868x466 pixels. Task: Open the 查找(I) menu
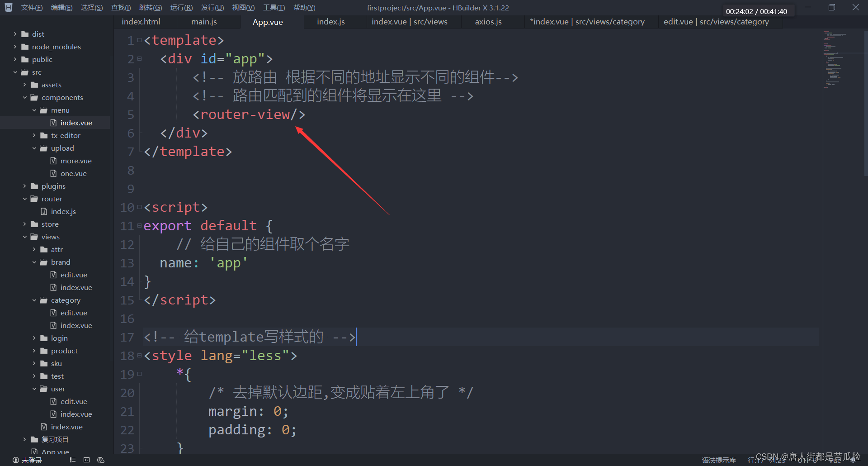coord(121,8)
